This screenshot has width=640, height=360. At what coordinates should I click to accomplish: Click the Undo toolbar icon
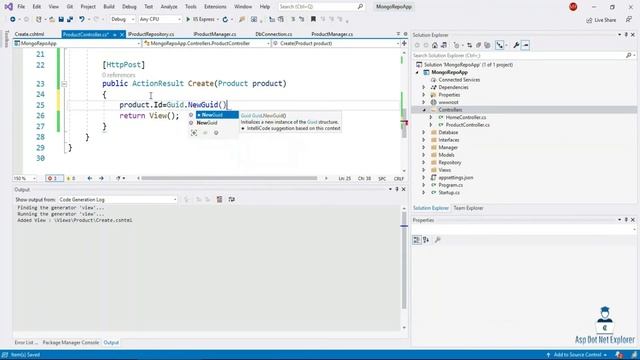(x=82, y=19)
